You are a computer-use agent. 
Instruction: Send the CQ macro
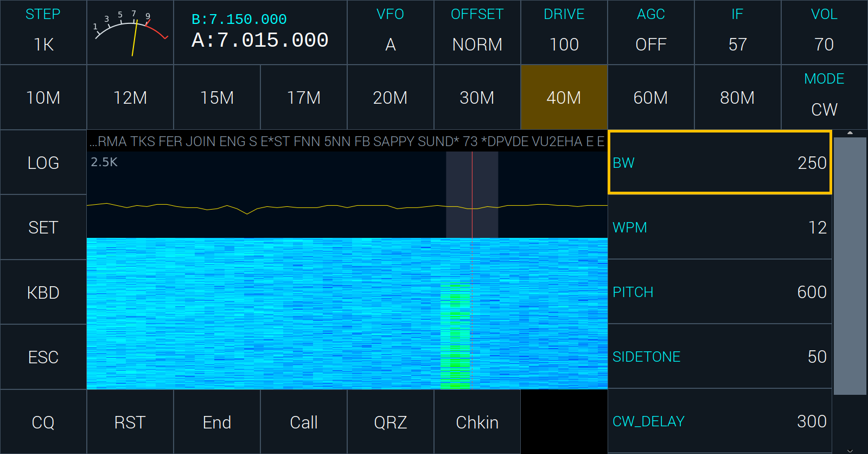43,422
